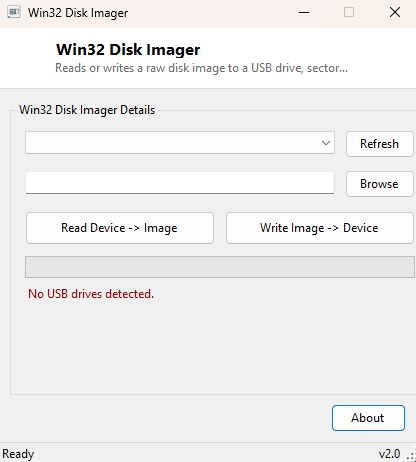416x462 pixels.
Task: Click the resize grip in the status bar corner
Action: pyautogui.click(x=410, y=456)
